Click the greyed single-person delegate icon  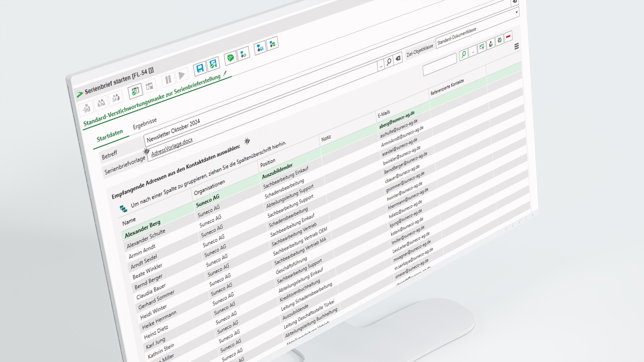pyautogui.click(x=86, y=108)
